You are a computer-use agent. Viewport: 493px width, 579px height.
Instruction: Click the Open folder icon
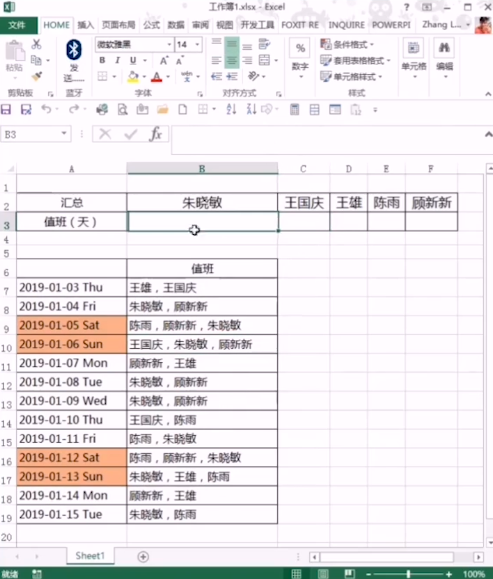[x=162, y=109]
